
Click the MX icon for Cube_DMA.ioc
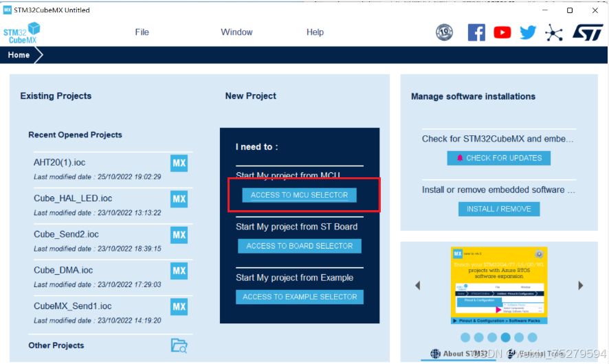click(x=179, y=271)
